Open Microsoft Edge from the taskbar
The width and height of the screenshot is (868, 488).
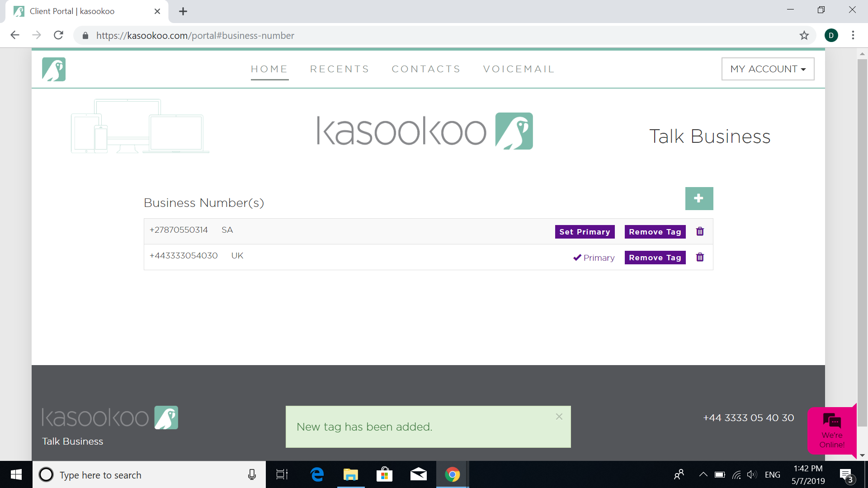[x=317, y=474]
